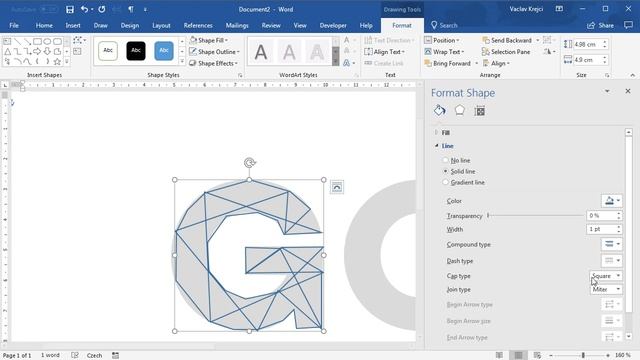Open the Cap type Square dropdown
The width and height of the screenshot is (640, 360).
[606, 276]
